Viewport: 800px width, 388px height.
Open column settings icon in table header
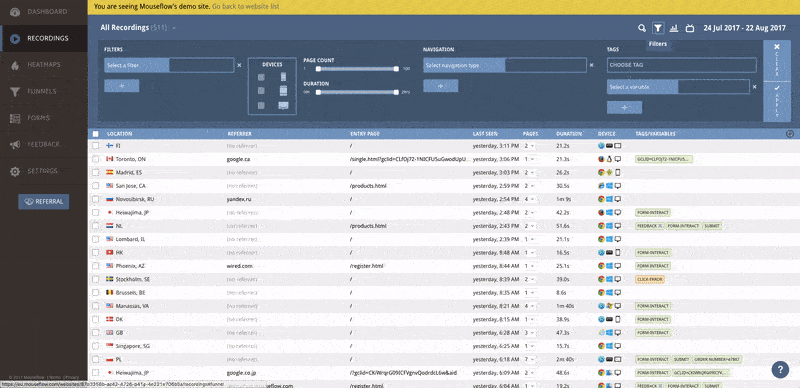(790, 134)
